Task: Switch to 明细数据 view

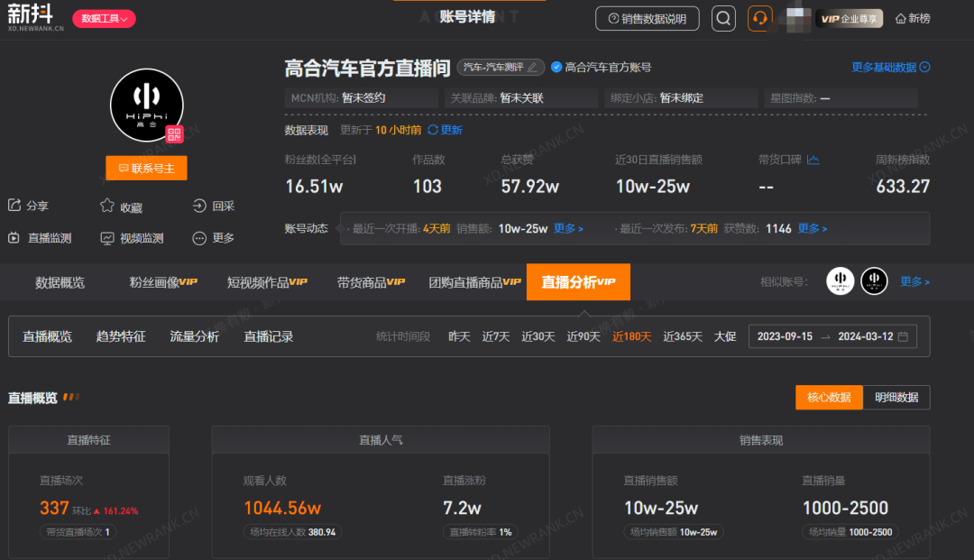Action: click(896, 398)
